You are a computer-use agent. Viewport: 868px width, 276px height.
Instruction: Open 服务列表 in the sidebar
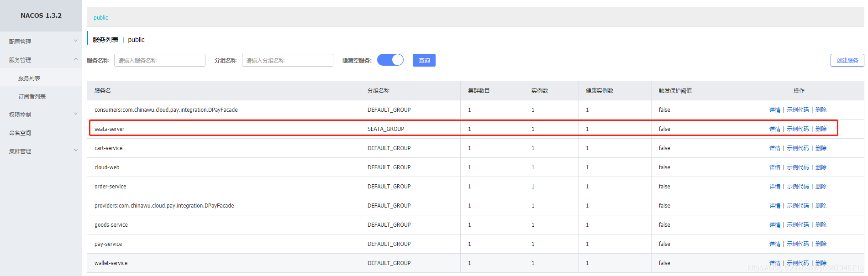coord(29,78)
